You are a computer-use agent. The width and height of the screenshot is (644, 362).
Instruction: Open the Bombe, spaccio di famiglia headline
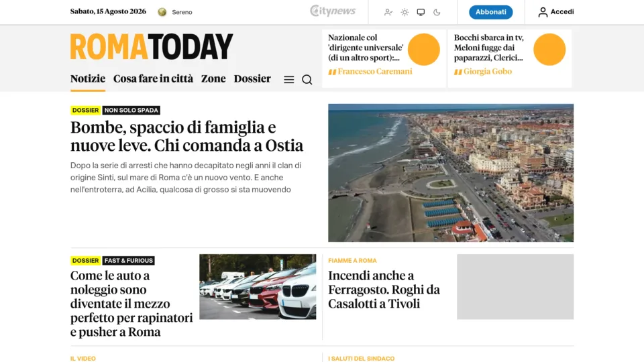pyautogui.click(x=187, y=136)
